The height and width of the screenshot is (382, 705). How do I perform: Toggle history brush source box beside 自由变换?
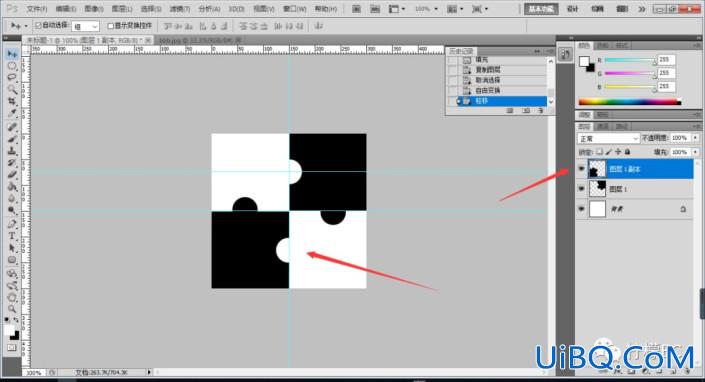pos(452,91)
